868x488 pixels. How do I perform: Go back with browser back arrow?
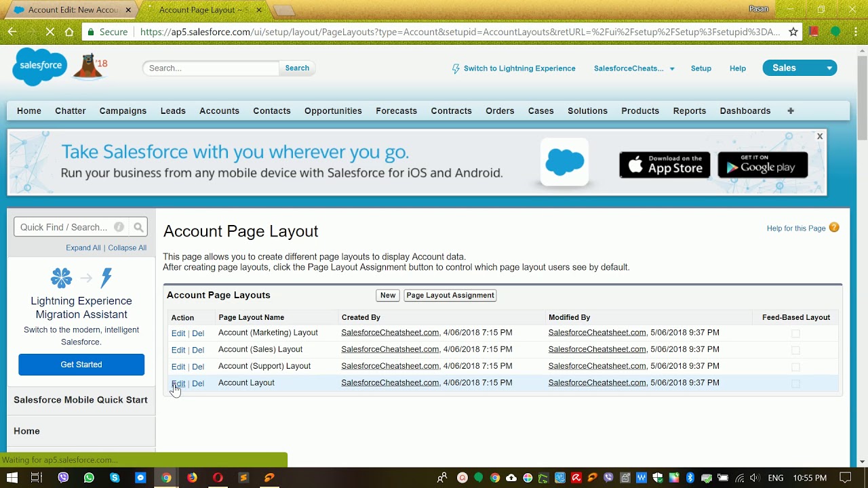[x=12, y=32]
